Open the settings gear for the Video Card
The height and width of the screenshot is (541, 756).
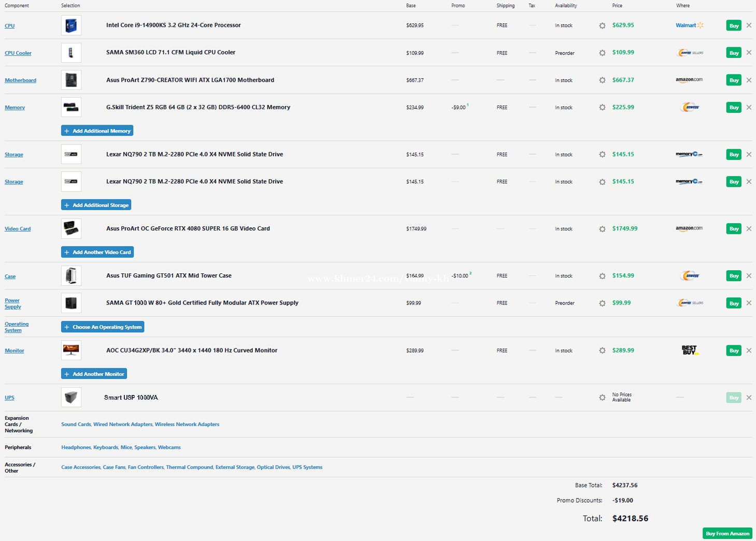(x=602, y=229)
